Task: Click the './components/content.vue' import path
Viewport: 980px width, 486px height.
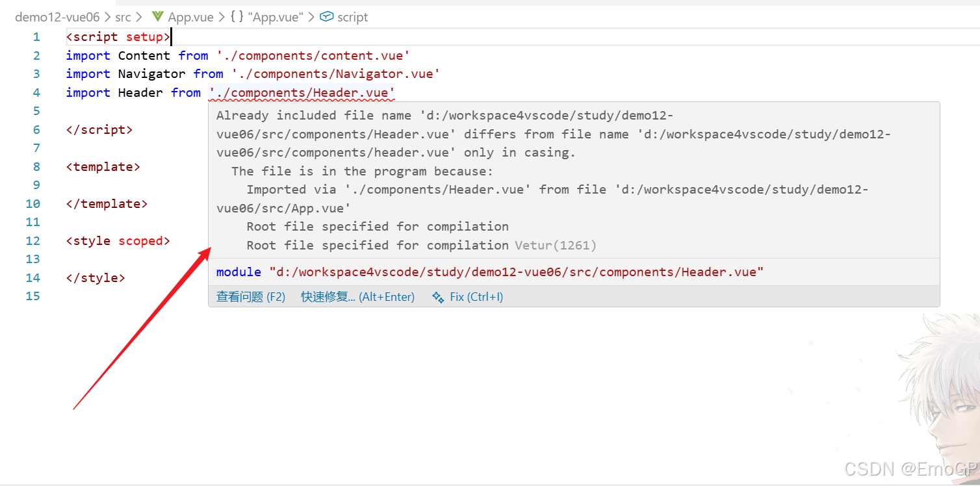Action: tap(313, 56)
